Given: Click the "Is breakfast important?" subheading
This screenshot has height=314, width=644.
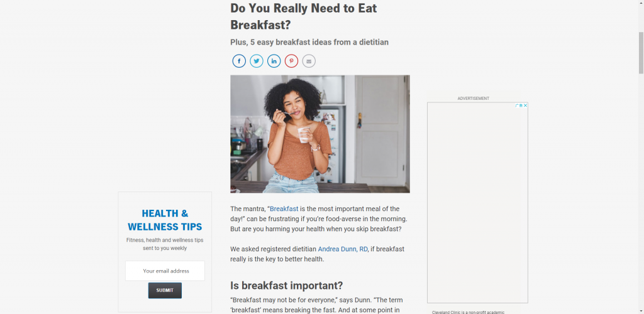Looking at the screenshot, I should tap(286, 285).
